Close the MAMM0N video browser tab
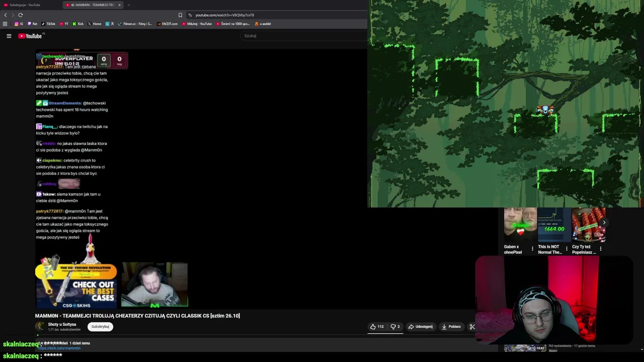This screenshot has height=362, width=644. click(119, 5)
